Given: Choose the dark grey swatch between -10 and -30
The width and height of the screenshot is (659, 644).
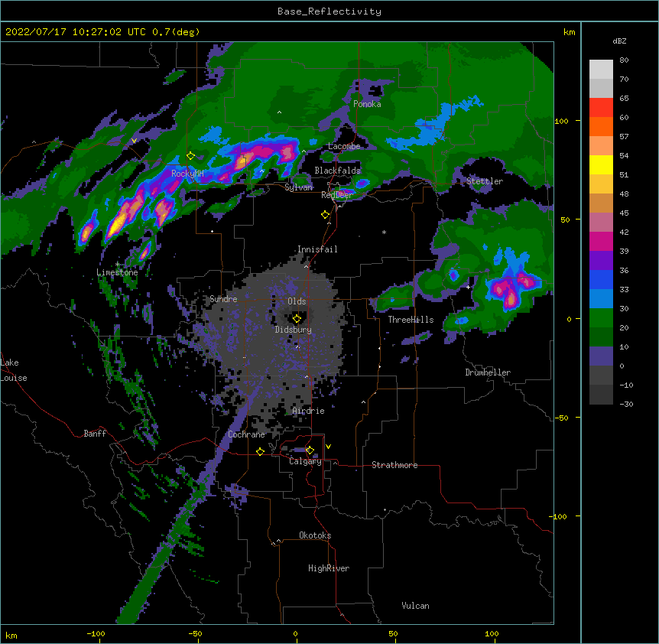Looking at the screenshot, I should click(x=601, y=395).
